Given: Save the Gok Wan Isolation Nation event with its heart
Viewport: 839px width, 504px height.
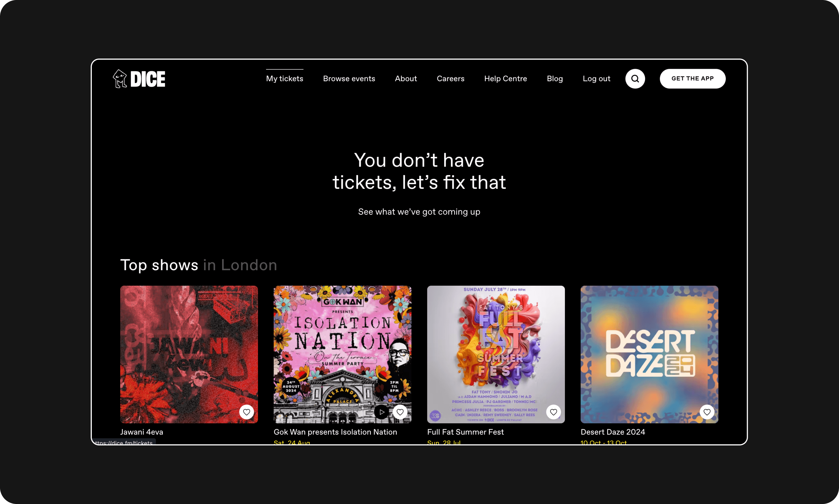Looking at the screenshot, I should pos(400,412).
